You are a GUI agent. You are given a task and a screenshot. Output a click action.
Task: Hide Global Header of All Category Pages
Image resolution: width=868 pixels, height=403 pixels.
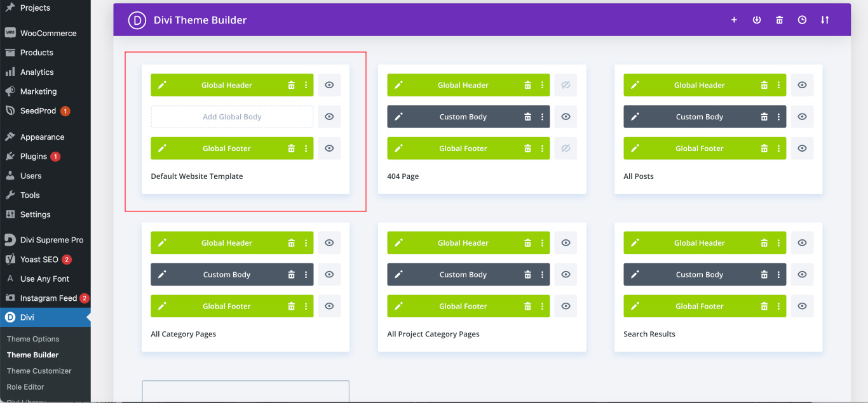pyautogui.click(x=329, y=243)
